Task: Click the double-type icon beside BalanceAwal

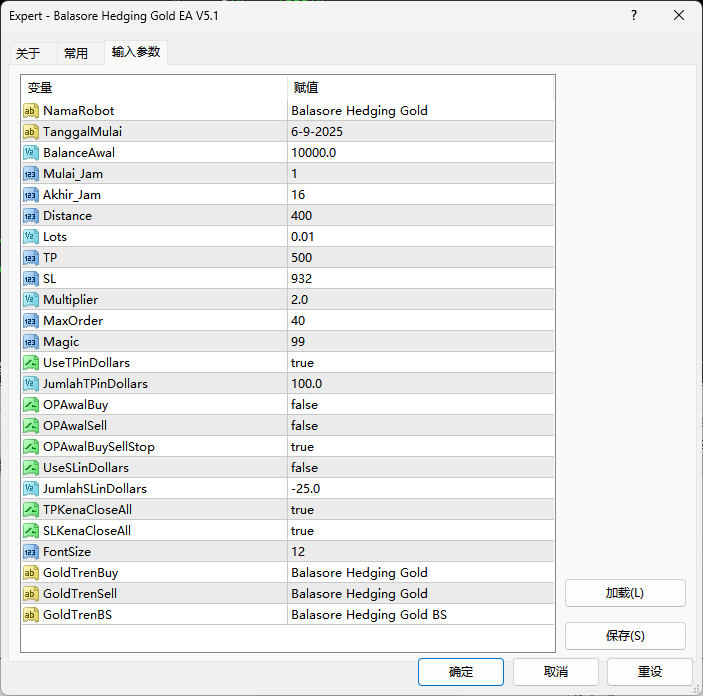Action: (30, 152)
